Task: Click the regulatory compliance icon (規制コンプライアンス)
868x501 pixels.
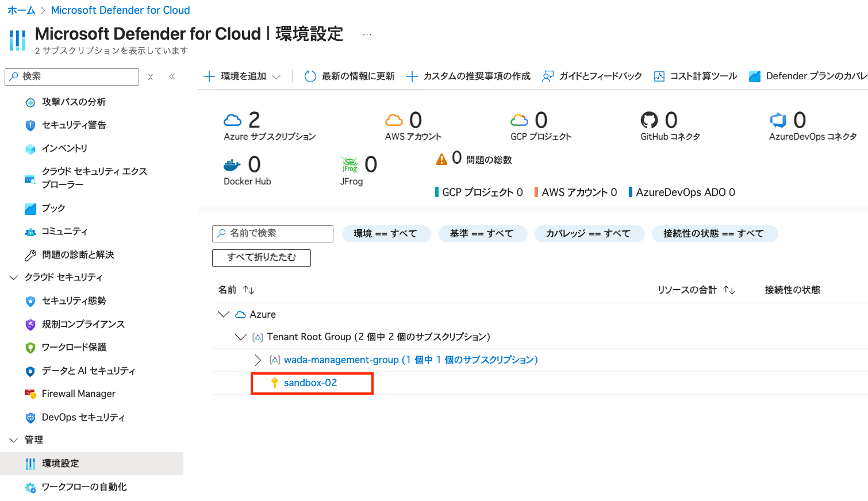Action: (30, 325)
